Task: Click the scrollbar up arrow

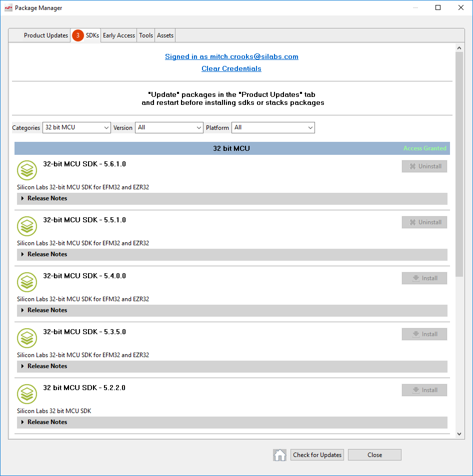Action: coord(459,48)
